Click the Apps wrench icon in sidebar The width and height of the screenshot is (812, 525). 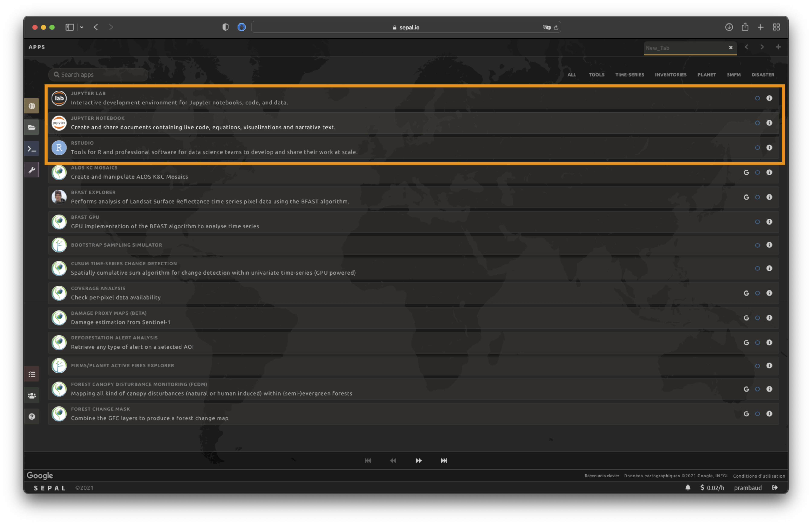click(x=32, y=170)
